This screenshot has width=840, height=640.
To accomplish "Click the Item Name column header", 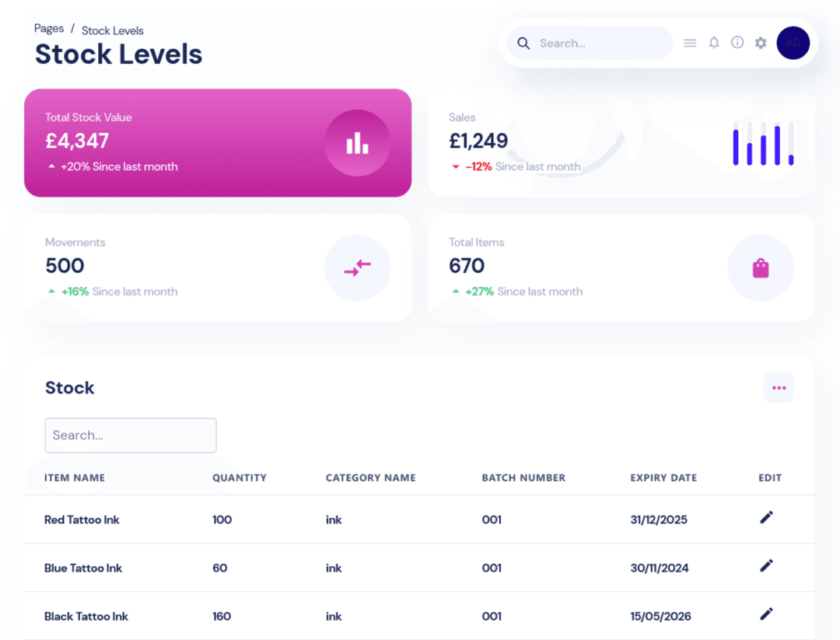I will (x=75, y=477).
